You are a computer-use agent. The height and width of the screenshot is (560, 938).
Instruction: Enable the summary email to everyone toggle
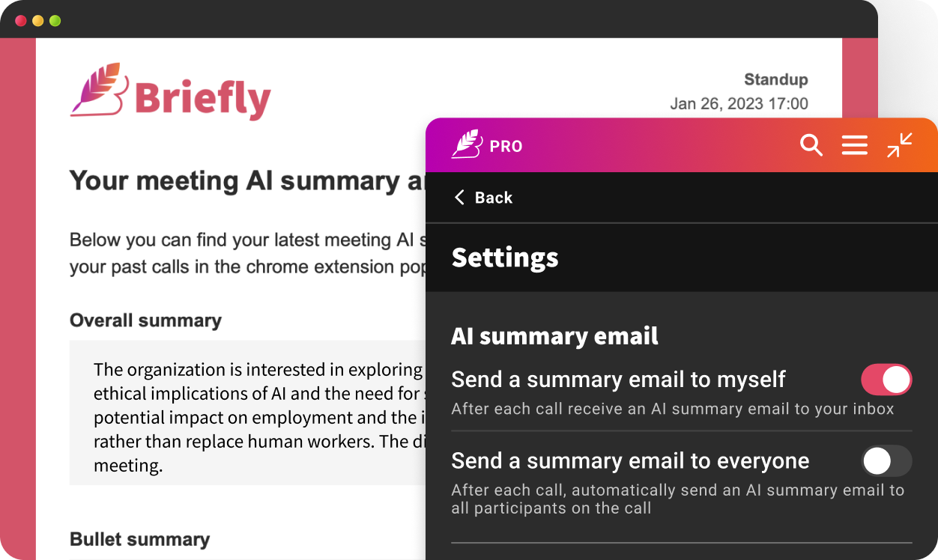point(886,461)
